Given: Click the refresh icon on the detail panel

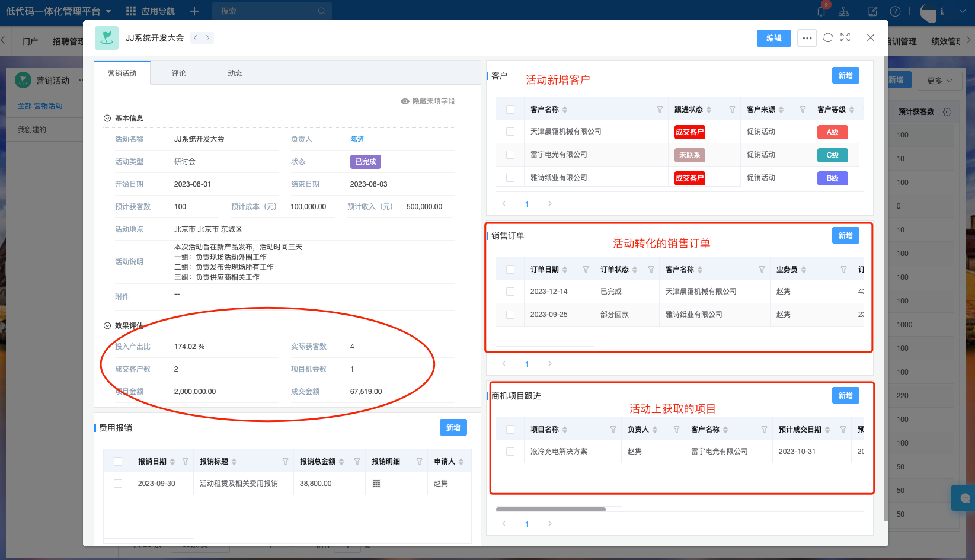Looking at the screenshot, I should point(828,37).
